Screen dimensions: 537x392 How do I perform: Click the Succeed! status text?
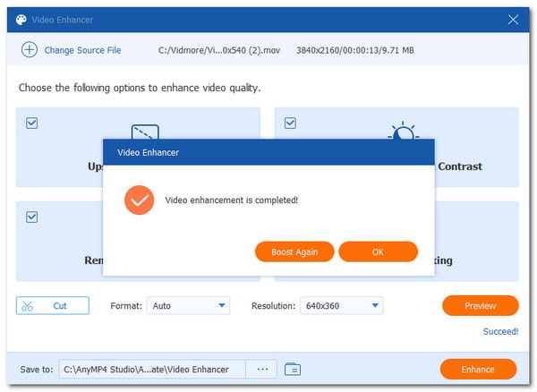point(500,331)
